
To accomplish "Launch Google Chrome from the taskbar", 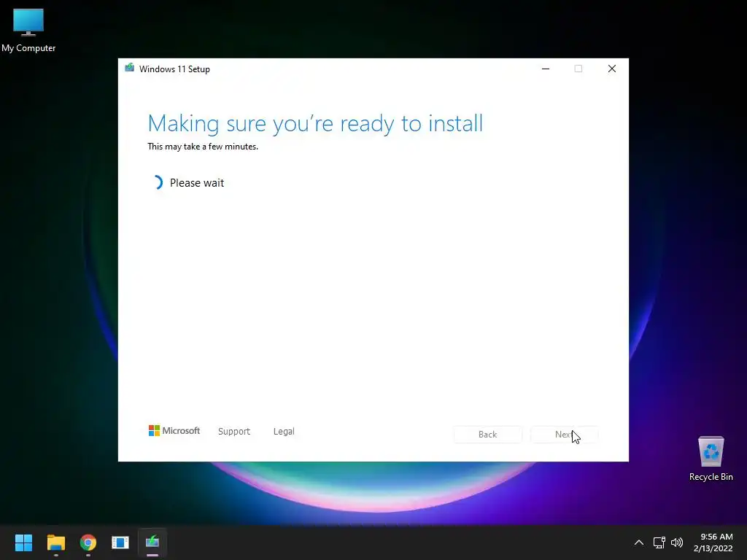I will (x=88, y=542).
